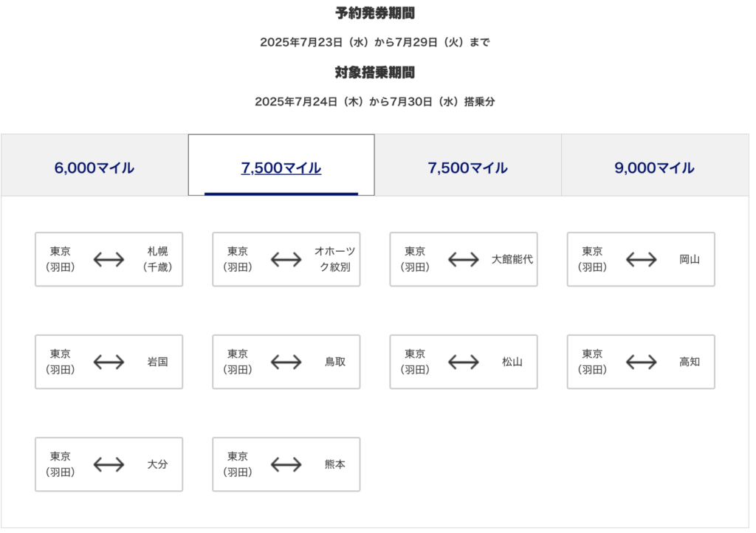Click the arrow icon in Tokyo–高知 card
This screenshot has height=533, width=756.
[642, 362]
